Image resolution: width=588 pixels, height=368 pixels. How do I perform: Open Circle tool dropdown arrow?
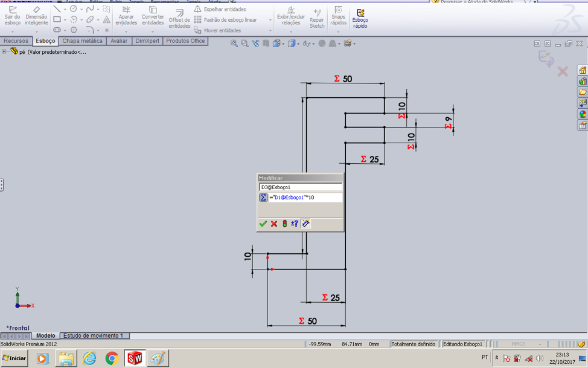point(81,9)
